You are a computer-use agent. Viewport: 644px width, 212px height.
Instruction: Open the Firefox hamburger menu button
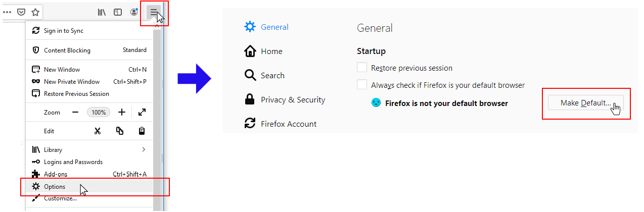coord(154,12)
